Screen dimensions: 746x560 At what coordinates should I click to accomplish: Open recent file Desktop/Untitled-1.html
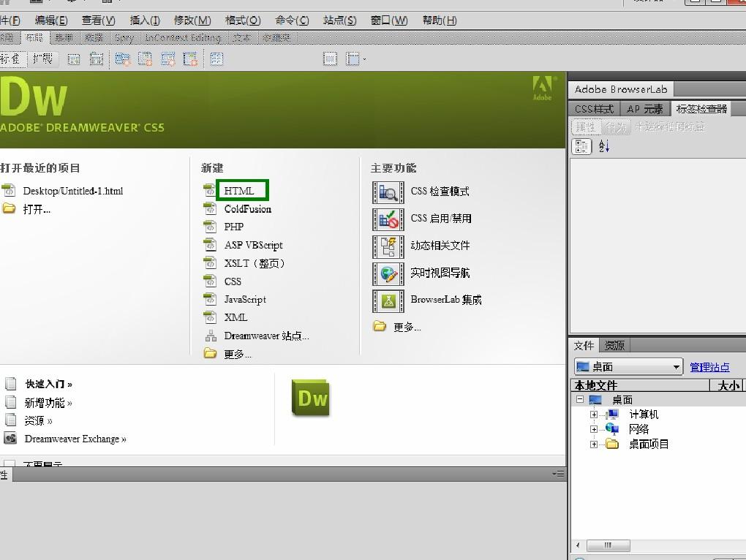[72, 191]
